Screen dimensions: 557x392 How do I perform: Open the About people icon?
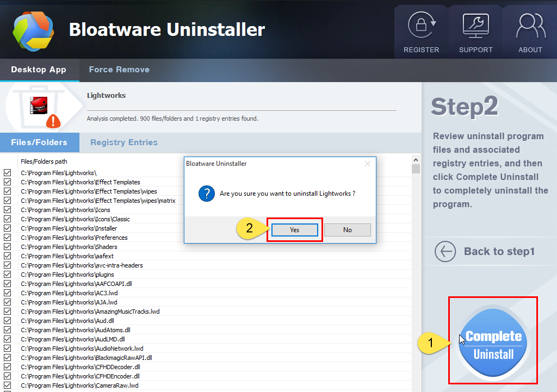pos(530,26)
